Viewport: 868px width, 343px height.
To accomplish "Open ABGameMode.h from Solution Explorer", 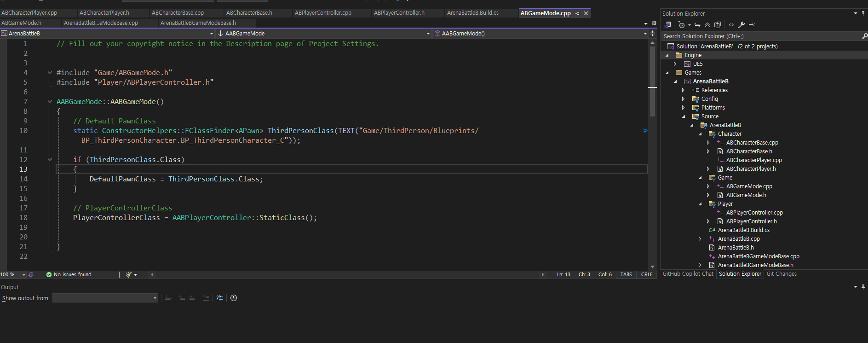I will (x=746, y=195).
